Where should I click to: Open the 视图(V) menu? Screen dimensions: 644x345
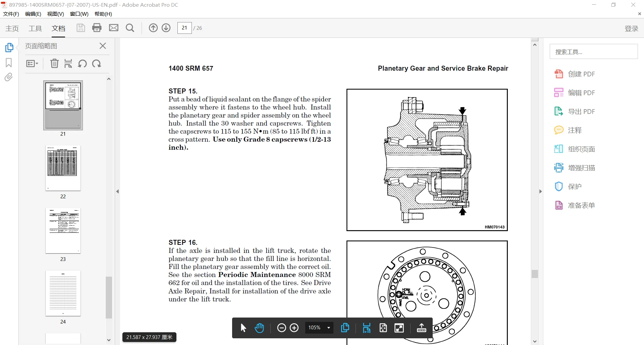point(56,14)
